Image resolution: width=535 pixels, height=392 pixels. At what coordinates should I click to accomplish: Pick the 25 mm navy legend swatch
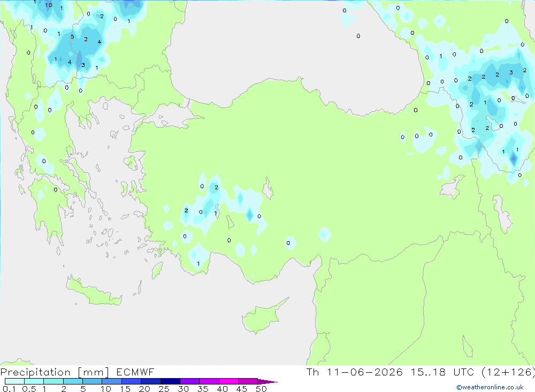[x=170, y=381]
